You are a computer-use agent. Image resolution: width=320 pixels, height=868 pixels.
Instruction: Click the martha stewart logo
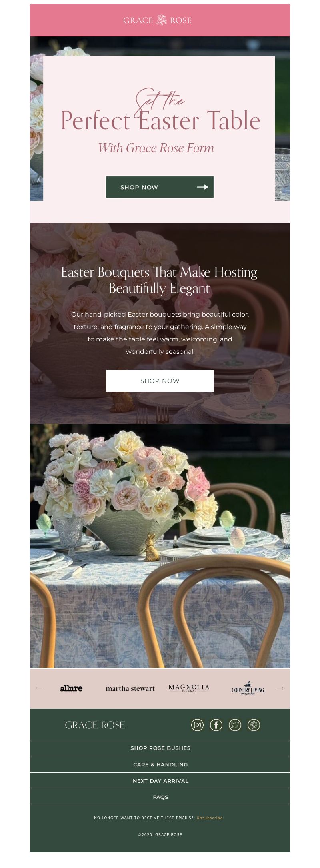click(x=130, y=688)
